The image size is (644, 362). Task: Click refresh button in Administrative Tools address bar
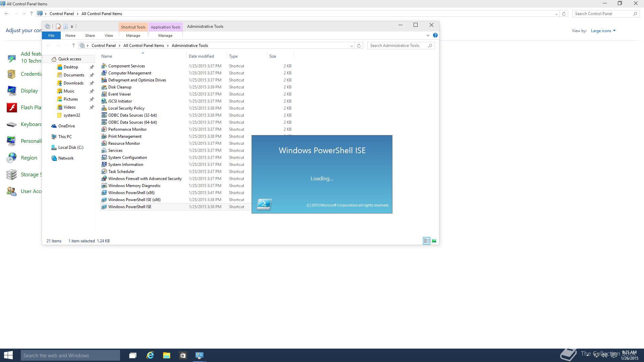point(359,46)
